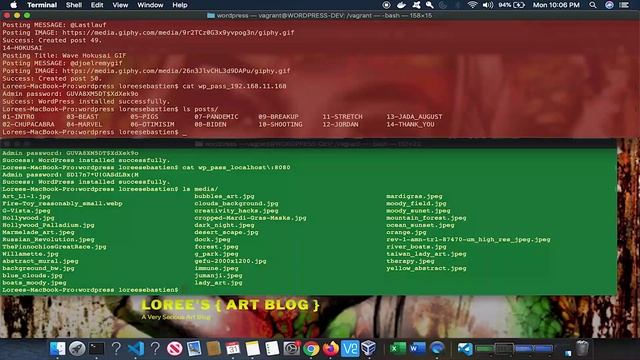Open Microsoft Word from the dock

pyautogui.click(x=417, y=349)
